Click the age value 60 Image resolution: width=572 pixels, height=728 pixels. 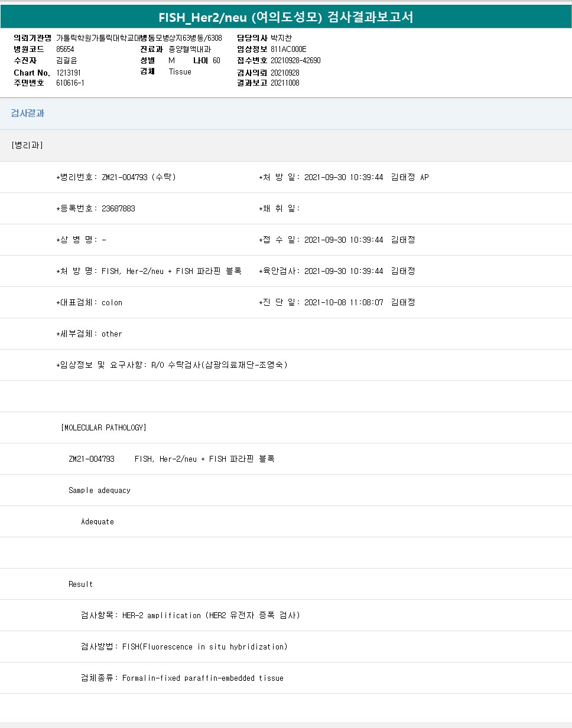pyautogui.click(x=216, y=61)
